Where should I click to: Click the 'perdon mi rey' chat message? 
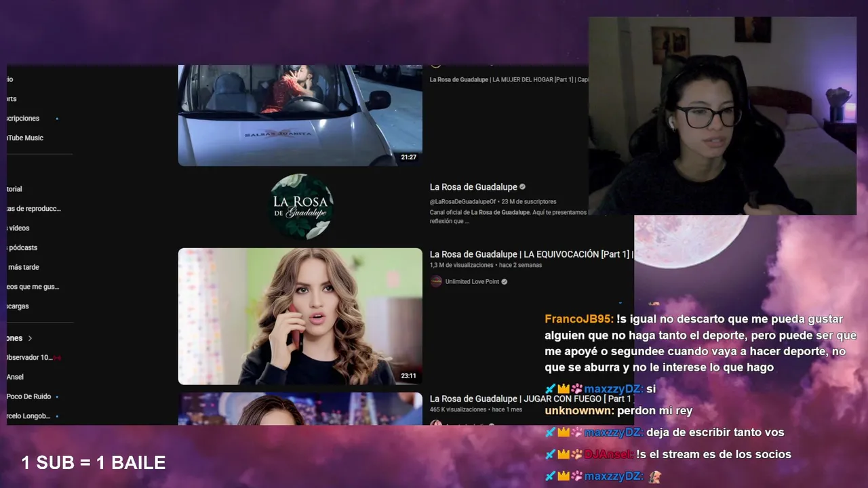tap(654, 411)
